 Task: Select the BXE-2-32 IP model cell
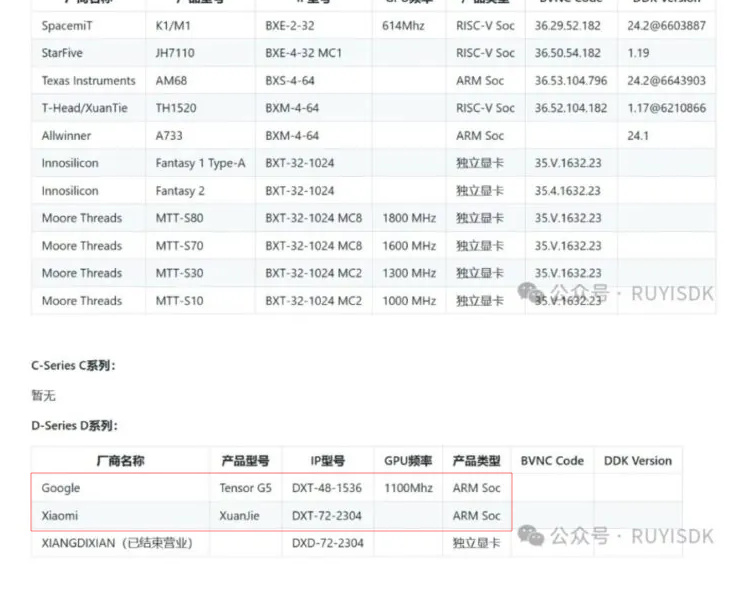click(x=290, y=26)
